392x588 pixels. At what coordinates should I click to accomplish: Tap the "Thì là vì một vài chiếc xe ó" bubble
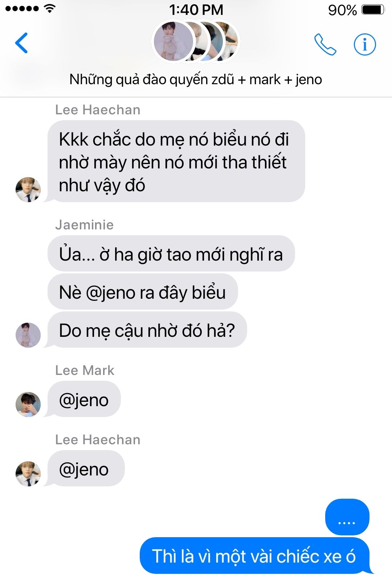[254, 556]
